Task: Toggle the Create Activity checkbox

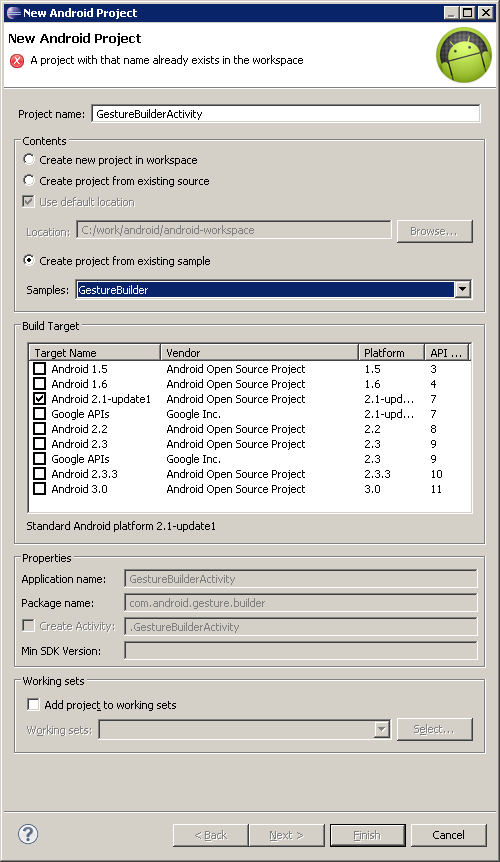Action: click(x=28, y=626)
